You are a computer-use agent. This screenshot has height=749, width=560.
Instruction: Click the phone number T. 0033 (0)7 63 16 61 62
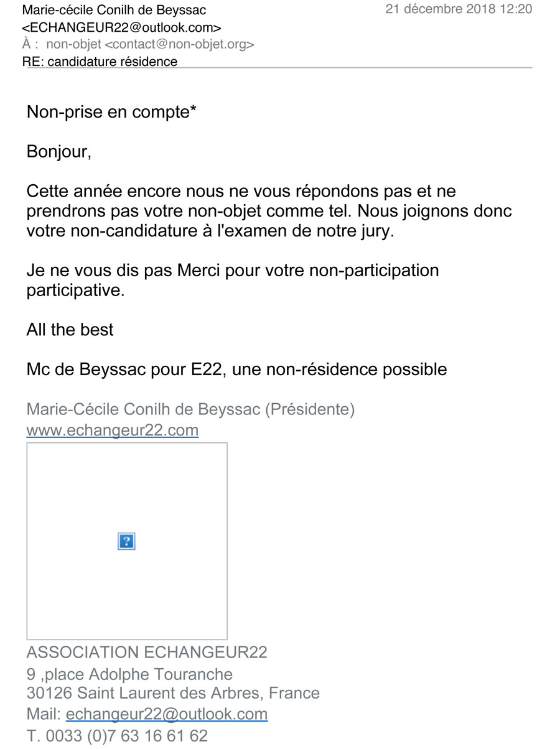point(117,736)
